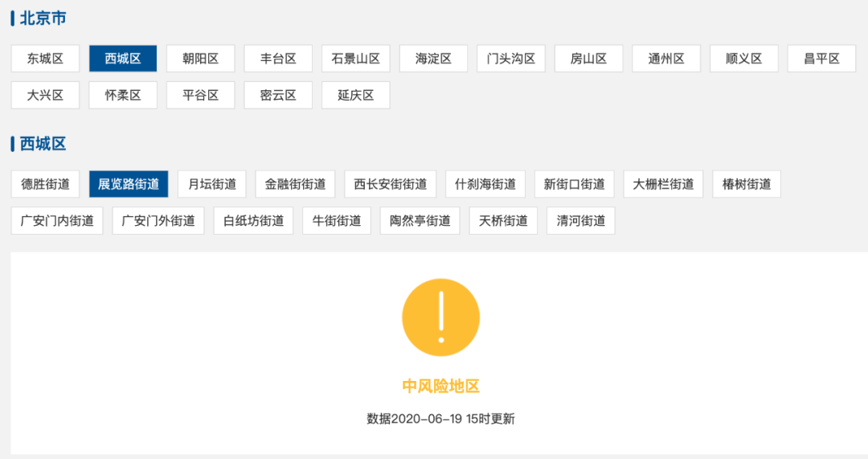
Task: Choose 大兴区 district
Action: coord(45,95)
